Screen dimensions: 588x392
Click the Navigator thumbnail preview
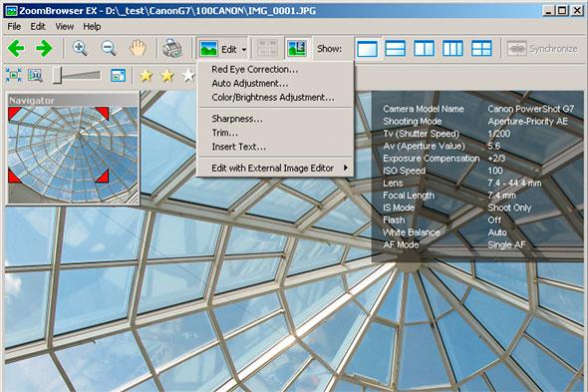pyautogui.click(x=73, y=155)
